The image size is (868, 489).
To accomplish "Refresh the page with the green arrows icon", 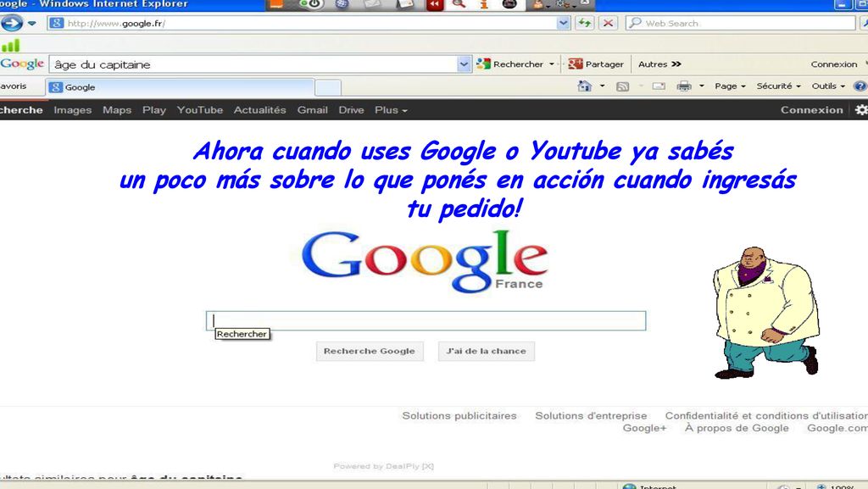I will [585, 23].
